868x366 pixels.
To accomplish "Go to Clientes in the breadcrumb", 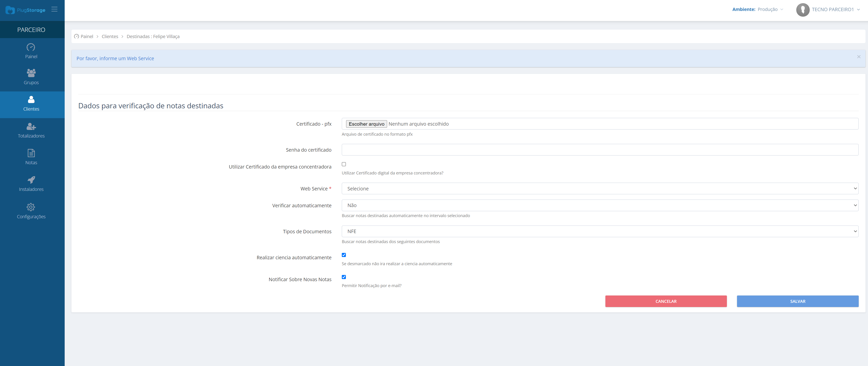I will (x=110, y=36).
